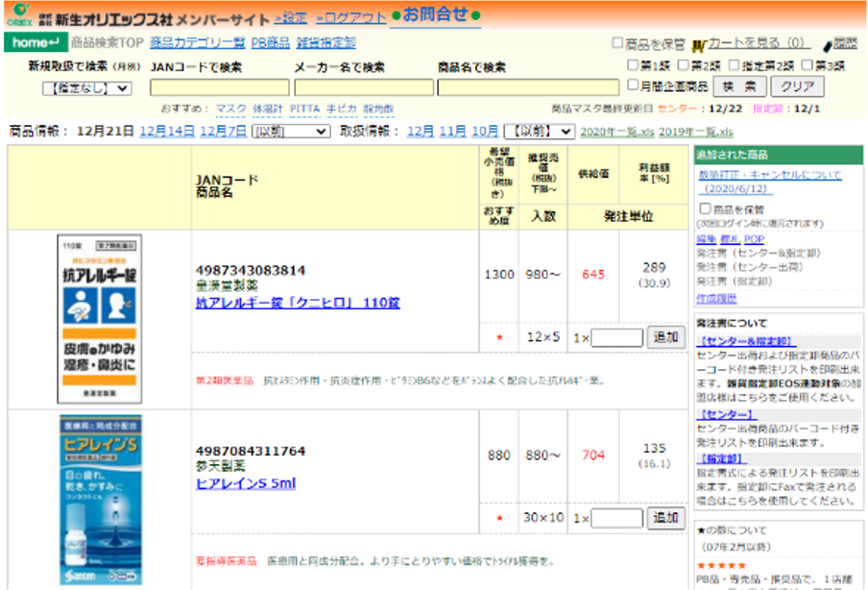The width and height of the screenshot is (868, 590).
Task: Open product link ヒアレインS 5ml
Action: pyautogui.click(x=246, y=483)
